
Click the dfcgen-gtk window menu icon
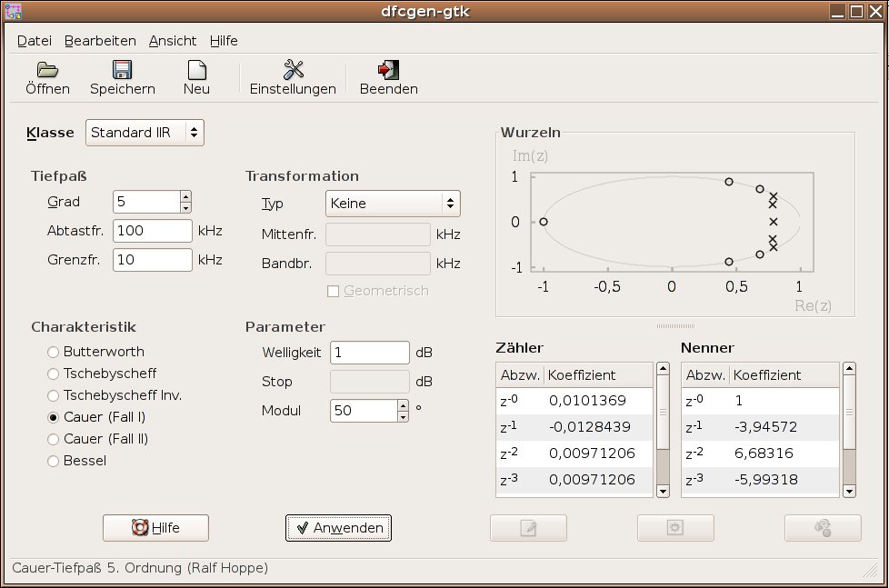(14, 11)
